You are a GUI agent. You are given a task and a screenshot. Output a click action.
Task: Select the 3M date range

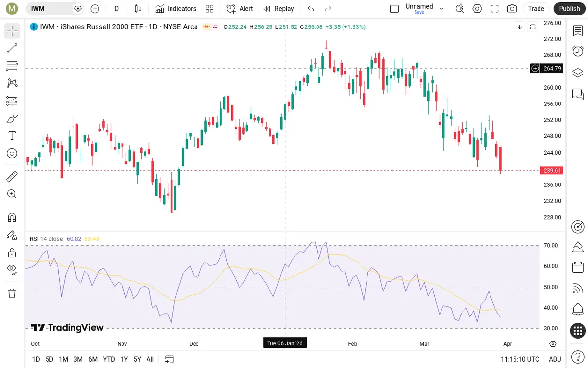point(78,359)
